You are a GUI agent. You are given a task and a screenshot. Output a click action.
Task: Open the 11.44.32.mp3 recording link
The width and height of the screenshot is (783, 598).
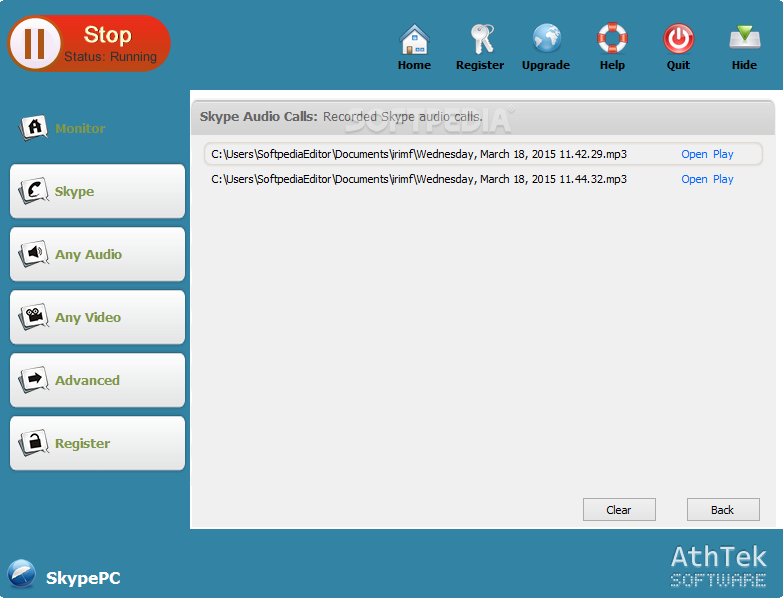tap(694, 179)
